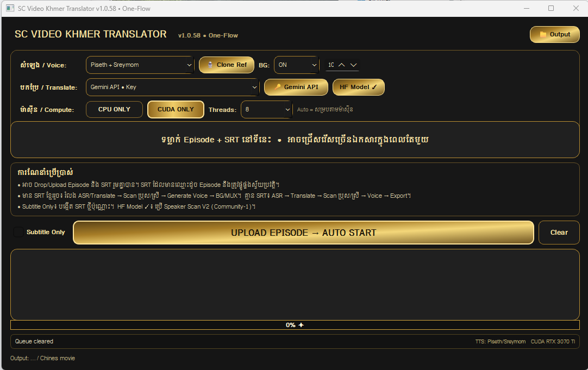
Task: Click the 'TTS: Piseth/Sreymom' status text
Action: (501, 342)
